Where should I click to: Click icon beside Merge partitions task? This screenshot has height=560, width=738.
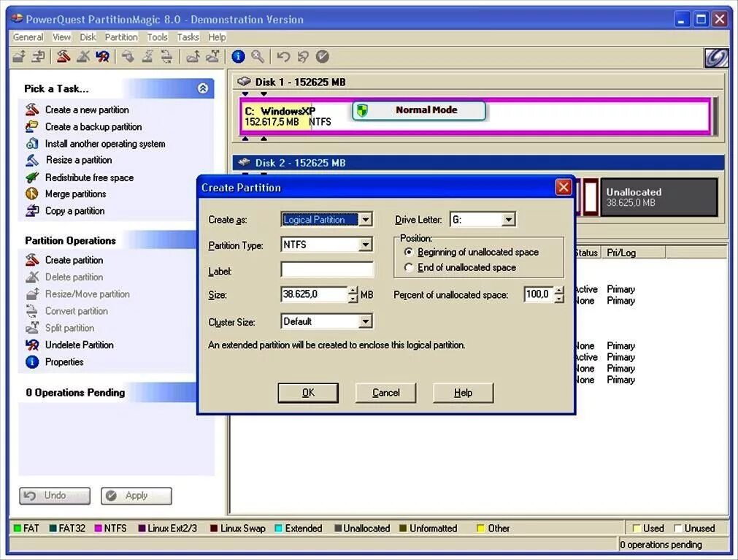tap(32, 194)
